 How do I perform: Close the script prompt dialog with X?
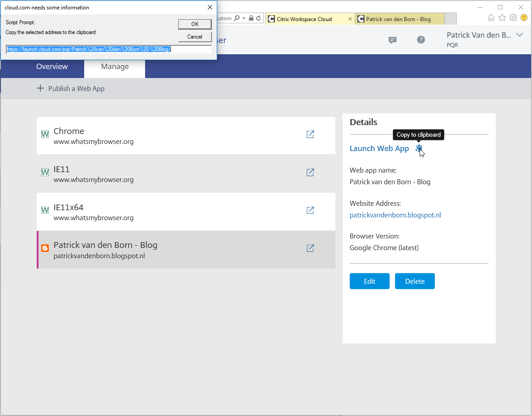click(210, 7)
